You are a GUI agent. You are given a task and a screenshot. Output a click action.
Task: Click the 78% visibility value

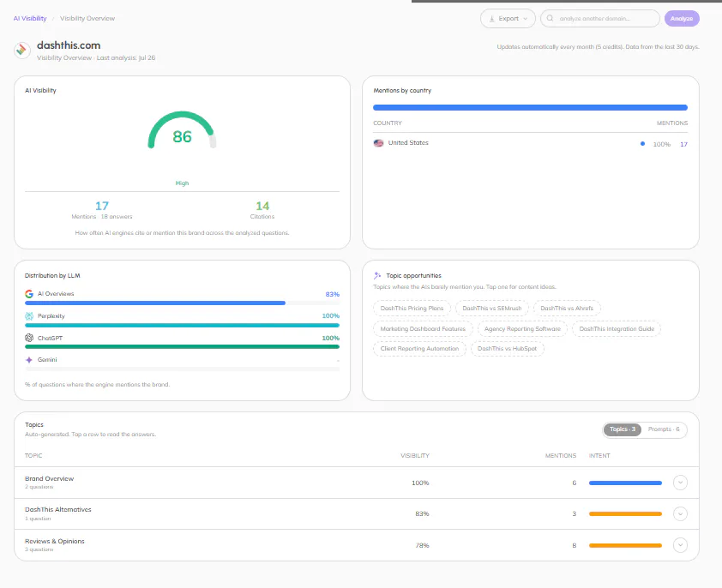[422, 546]
